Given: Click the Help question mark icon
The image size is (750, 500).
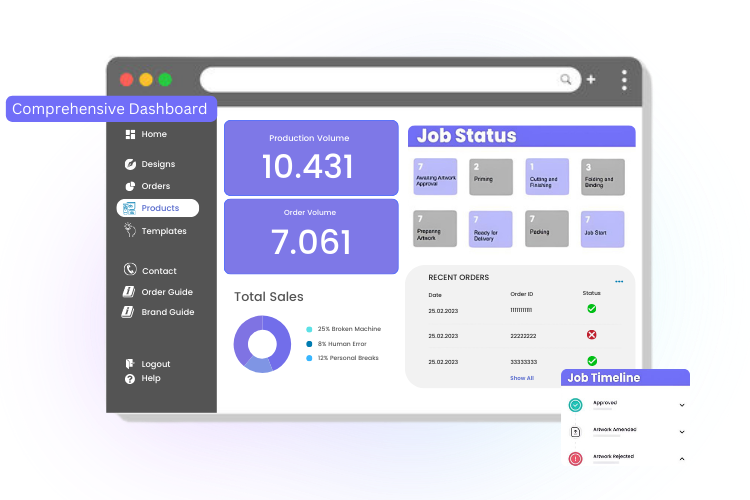Looking at the screenshot, I should point(130,379).
